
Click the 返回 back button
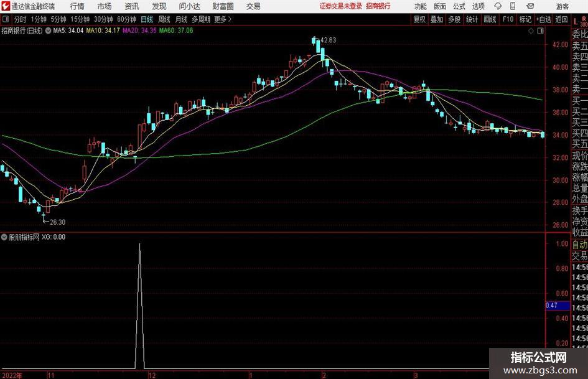click(x=561, y=19)
